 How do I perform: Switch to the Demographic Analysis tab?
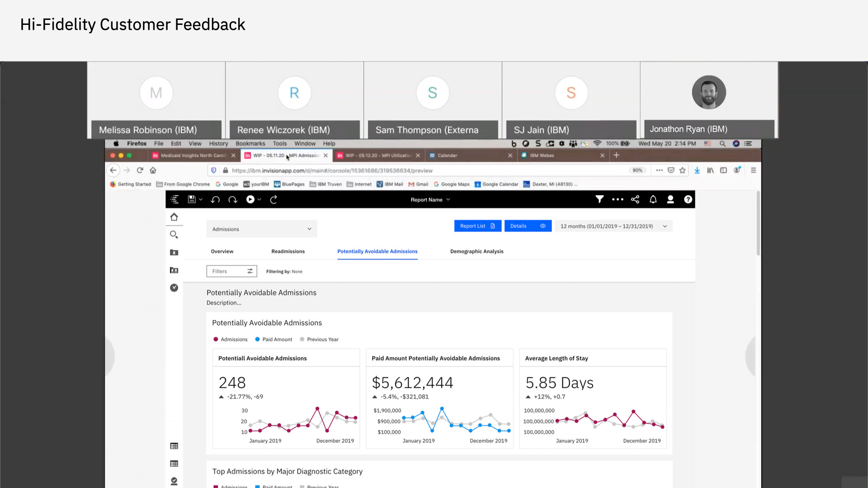point(476,251)
